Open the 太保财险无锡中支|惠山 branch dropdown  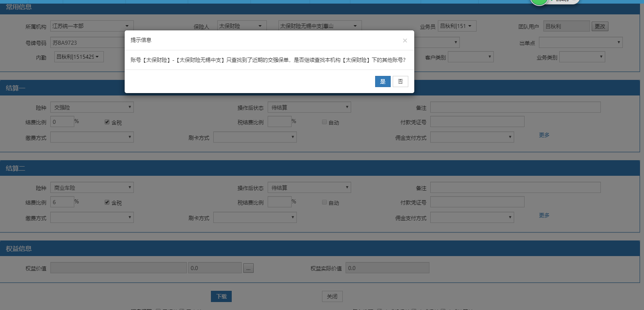coord(320,26)
